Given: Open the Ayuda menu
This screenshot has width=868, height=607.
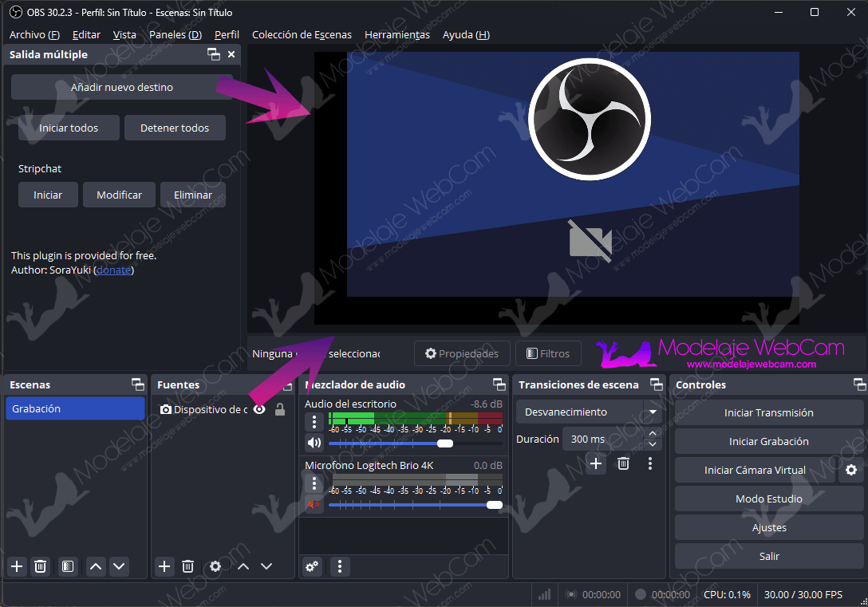Looking at the screenshot, I should tap(466, 35).
